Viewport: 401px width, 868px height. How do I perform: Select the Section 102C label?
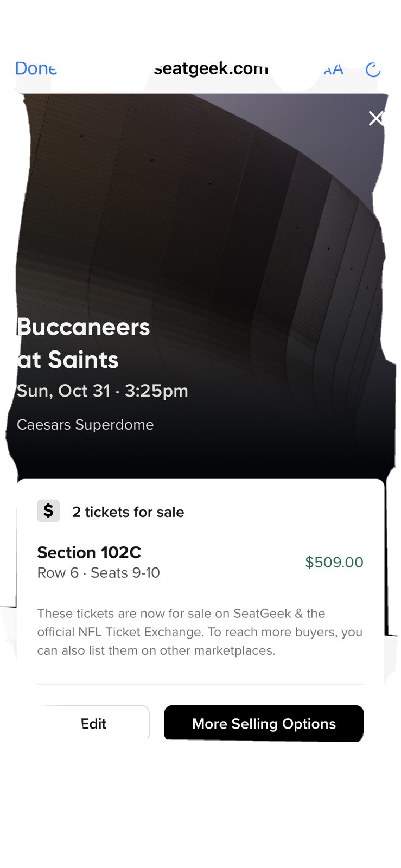89,552
